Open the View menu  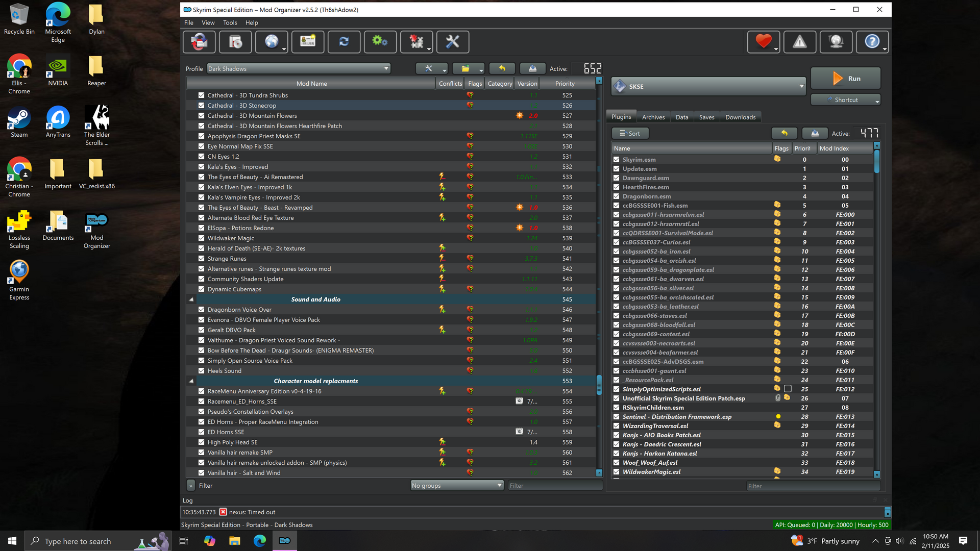click(x=208, y=23)
